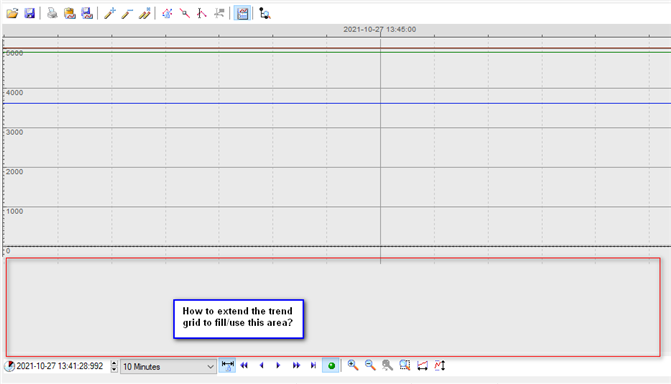Open a trend file with folder icon

pos(12,13)
